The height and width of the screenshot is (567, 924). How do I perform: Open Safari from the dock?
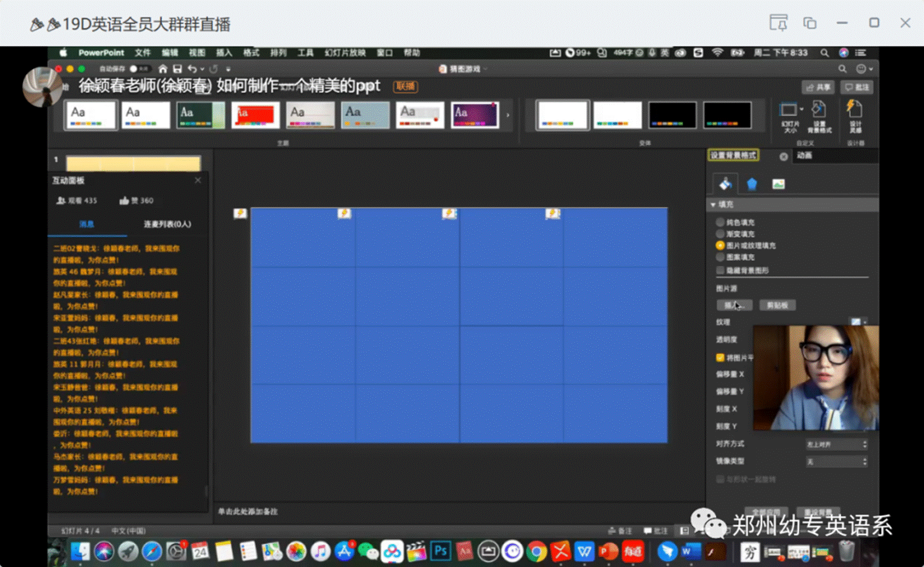152,551
